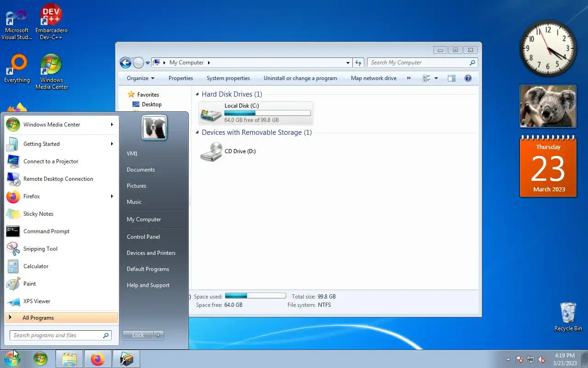Open Windows Media Center from Start menu
Viewport: 588px width, 368px height.
click(61, 125)
